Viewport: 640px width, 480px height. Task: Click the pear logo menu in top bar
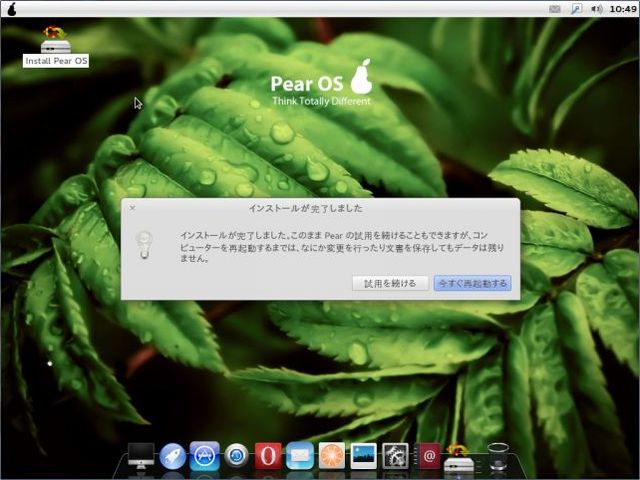11,8
